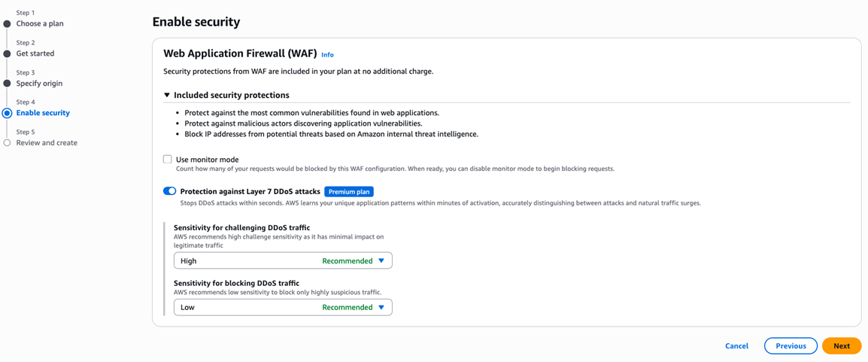868x362 pixels.
Task: Disable Layer 7 DDoS protection toggle
Action: [x=169, y=191]
